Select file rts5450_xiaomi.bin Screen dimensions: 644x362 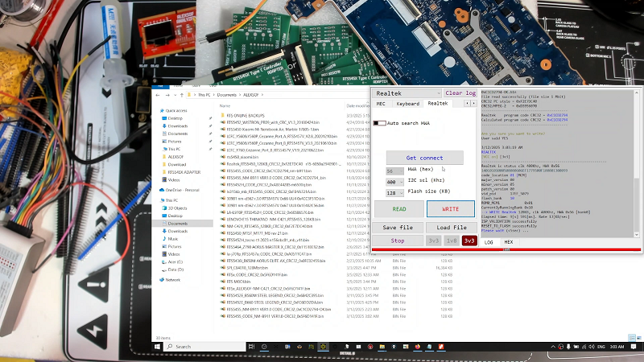coord(242,157)
